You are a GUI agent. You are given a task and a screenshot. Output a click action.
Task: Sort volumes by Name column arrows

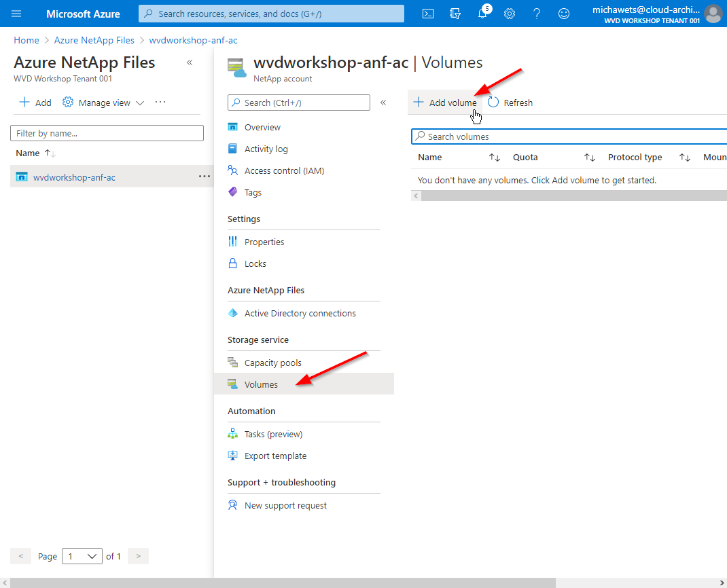pos(494,158)
